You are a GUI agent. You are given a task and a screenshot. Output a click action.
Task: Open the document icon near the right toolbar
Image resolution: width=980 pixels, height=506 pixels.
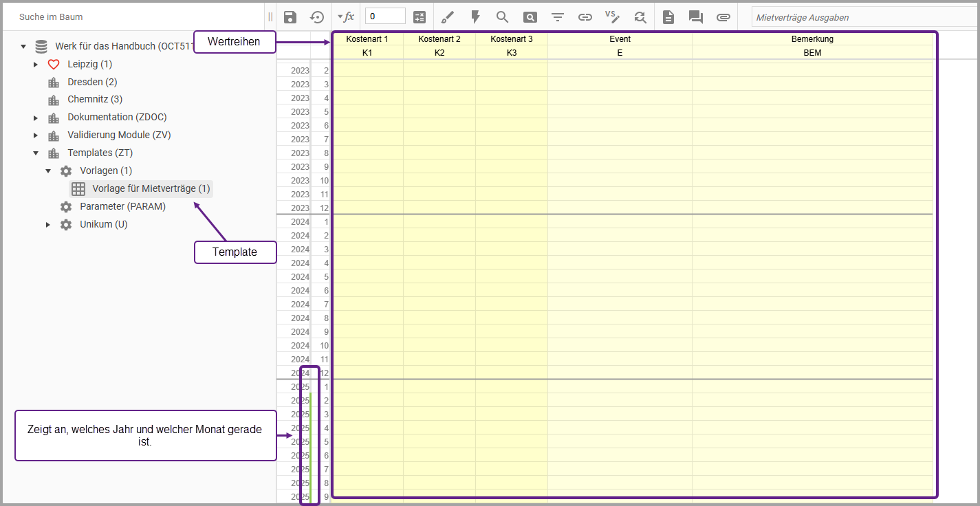coord(668,16)
